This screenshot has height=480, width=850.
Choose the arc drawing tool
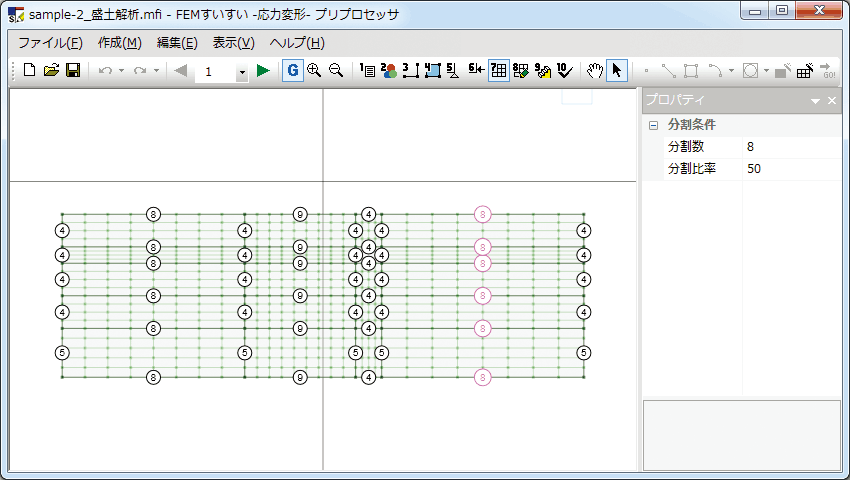(x=715, y=71)
